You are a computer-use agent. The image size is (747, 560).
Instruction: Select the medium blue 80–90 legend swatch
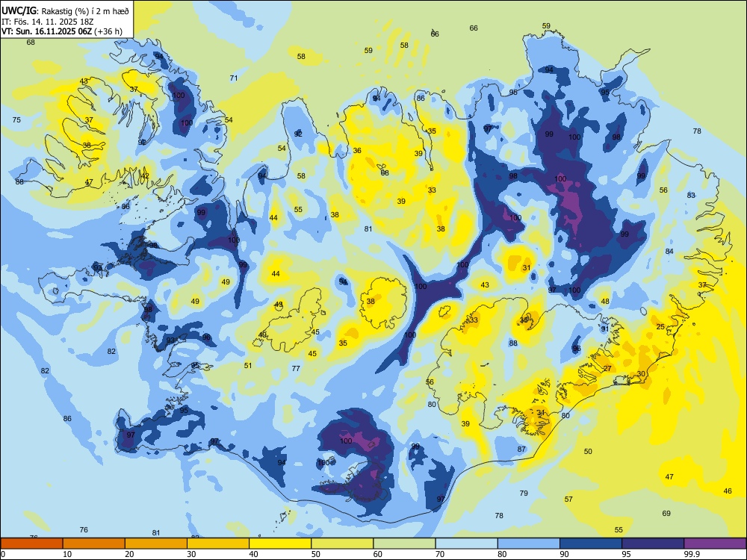click(529, 544)
